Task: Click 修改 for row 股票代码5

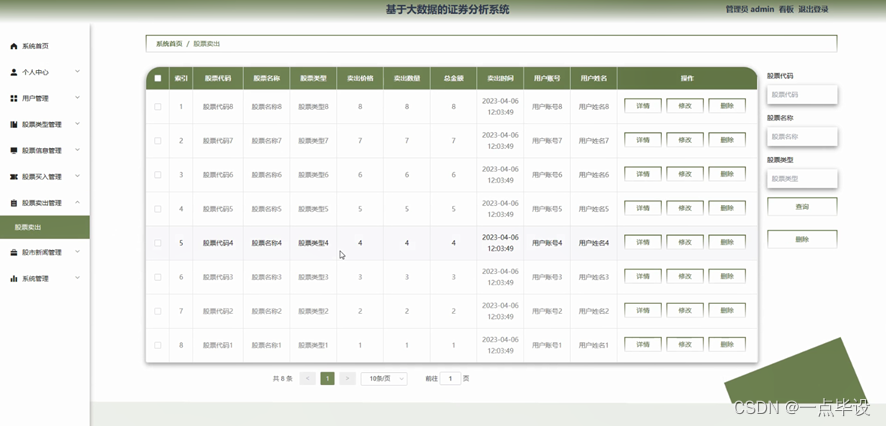Action: [x=685, y=208]
